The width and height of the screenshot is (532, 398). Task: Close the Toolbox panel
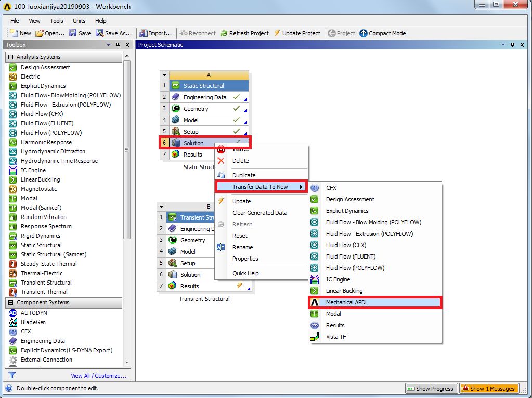pyautogui.click(x=127, y=45)
